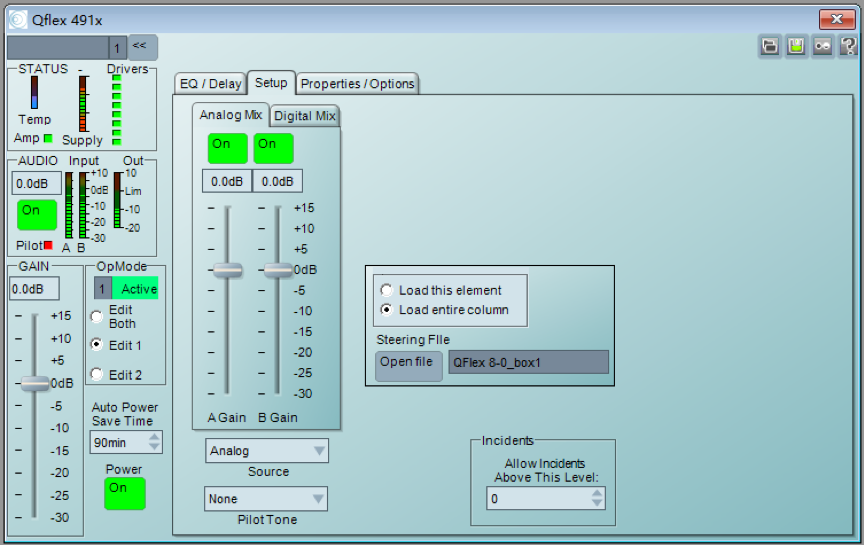Close the Qflex 491x window
Image resolution: width=864 pixels, height=545 pixels.
(836, 19)
